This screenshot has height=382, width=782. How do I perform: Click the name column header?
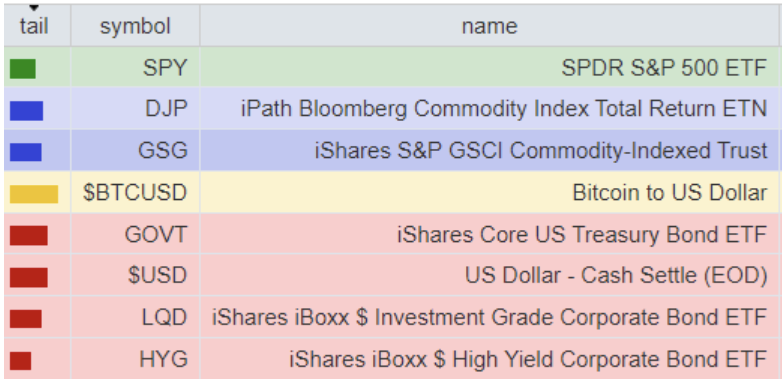489,26
